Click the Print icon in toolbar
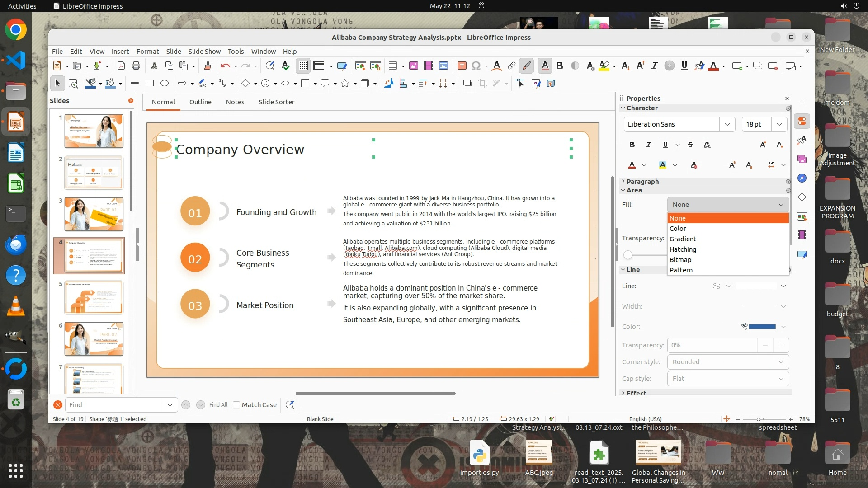This screenshot has height=488, width=868. coord(136,66)
